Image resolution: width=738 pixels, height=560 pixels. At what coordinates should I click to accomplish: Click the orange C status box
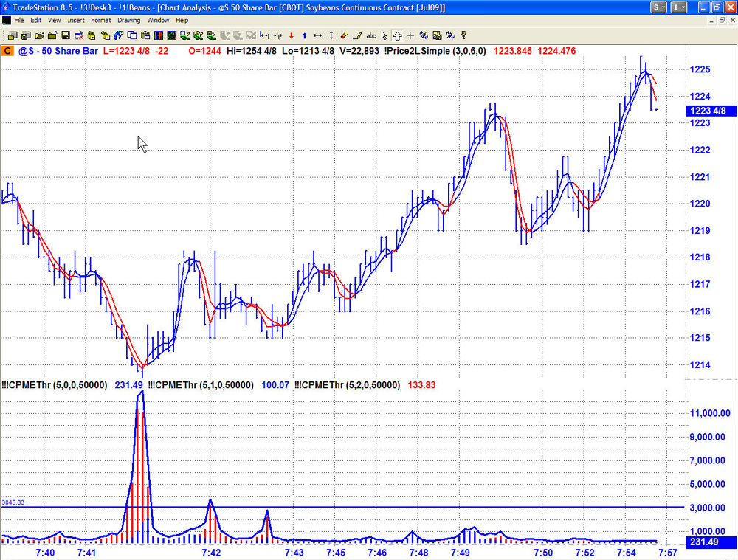7,51
